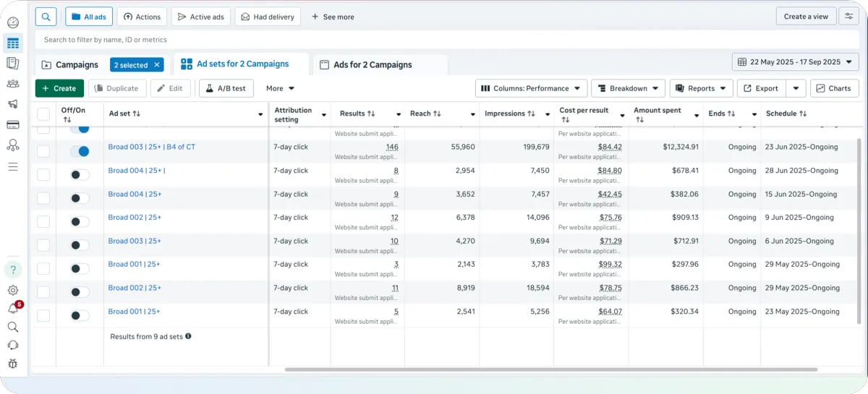Open the sidebar settings gear icon
The height and width of the screenshot is (394, 868).
click(x=13, y=290)
